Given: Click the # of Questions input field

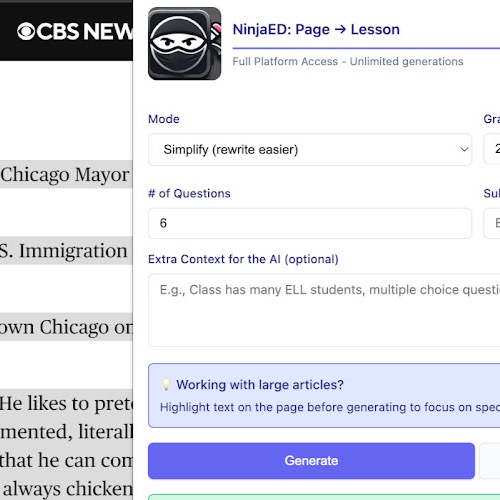Looking at the screenshot, I should (x=310, y=223).
